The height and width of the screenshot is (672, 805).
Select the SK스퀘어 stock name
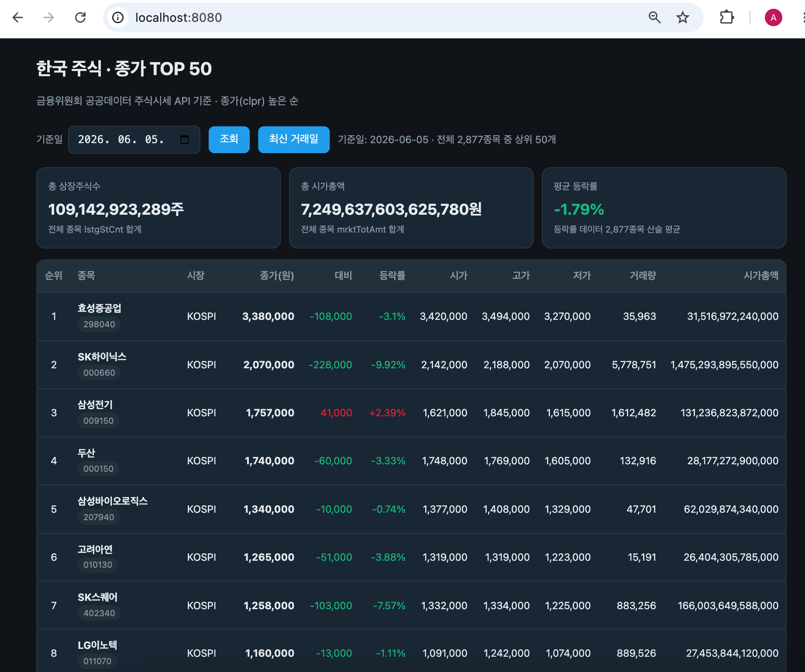point(98,597)
